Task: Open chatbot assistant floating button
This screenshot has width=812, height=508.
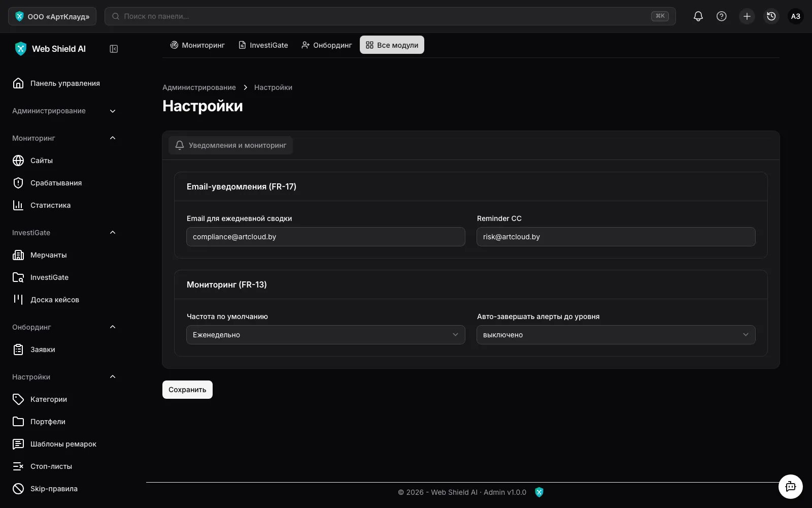Action: tap(791, 487)
